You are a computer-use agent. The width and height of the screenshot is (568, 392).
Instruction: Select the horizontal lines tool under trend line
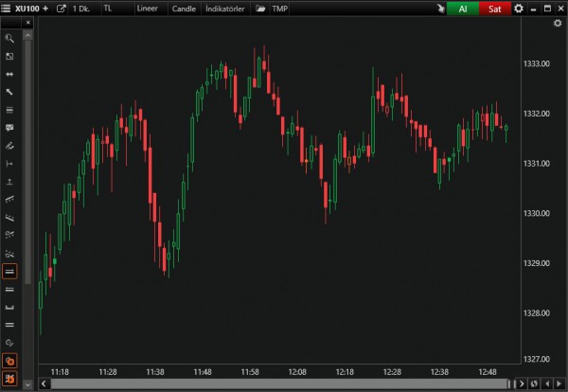point(9,110)
